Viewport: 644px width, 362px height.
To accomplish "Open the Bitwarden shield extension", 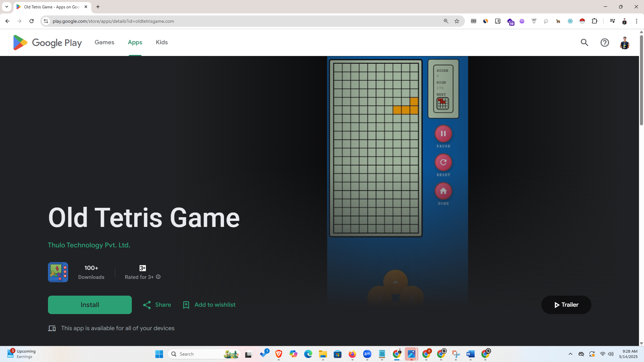I will (x=497, y=21).
